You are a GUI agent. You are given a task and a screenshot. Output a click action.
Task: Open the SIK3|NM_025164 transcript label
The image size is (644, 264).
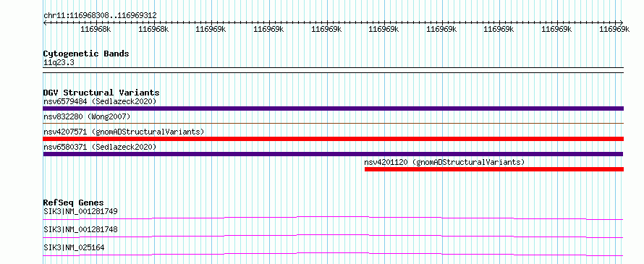(74, 247)
